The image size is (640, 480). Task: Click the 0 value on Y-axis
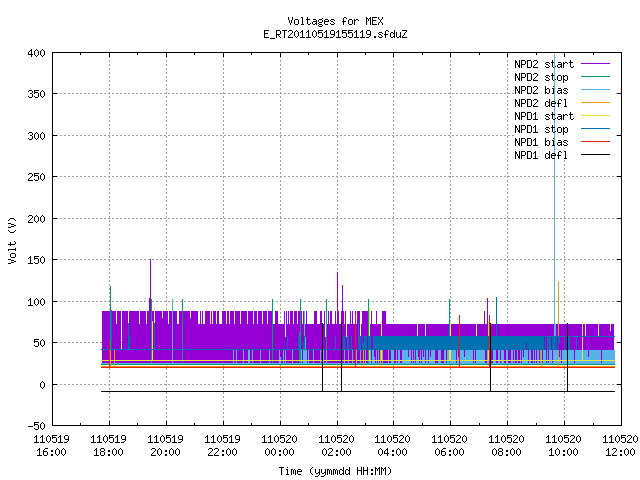[42, 385]
